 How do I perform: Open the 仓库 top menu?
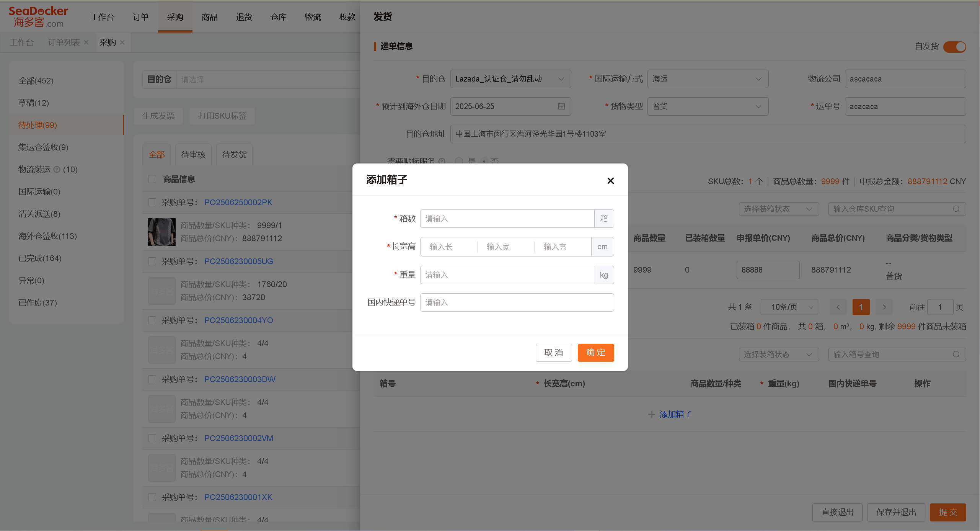click(x=279, y=17)
